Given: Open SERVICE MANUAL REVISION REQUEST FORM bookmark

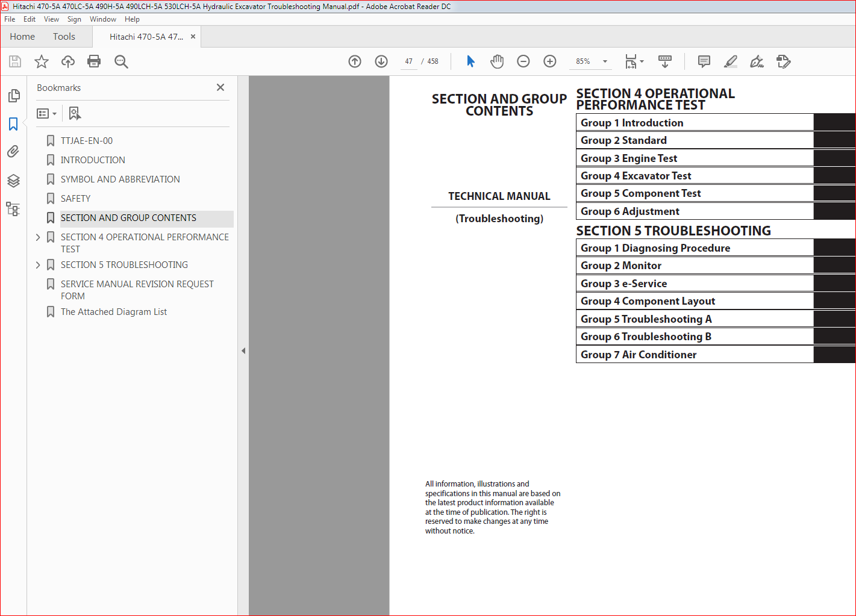Looking at the screenshot, I should pyautogui.click(x=137, y=290).
